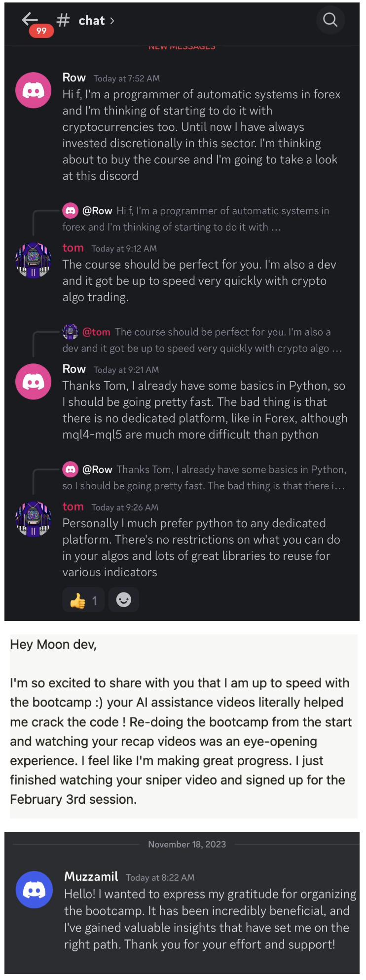The width and height of the screenshot is (366, 980).
Task: Tap the mini avatar in the @Row reply preview
Action: point(71,210)
